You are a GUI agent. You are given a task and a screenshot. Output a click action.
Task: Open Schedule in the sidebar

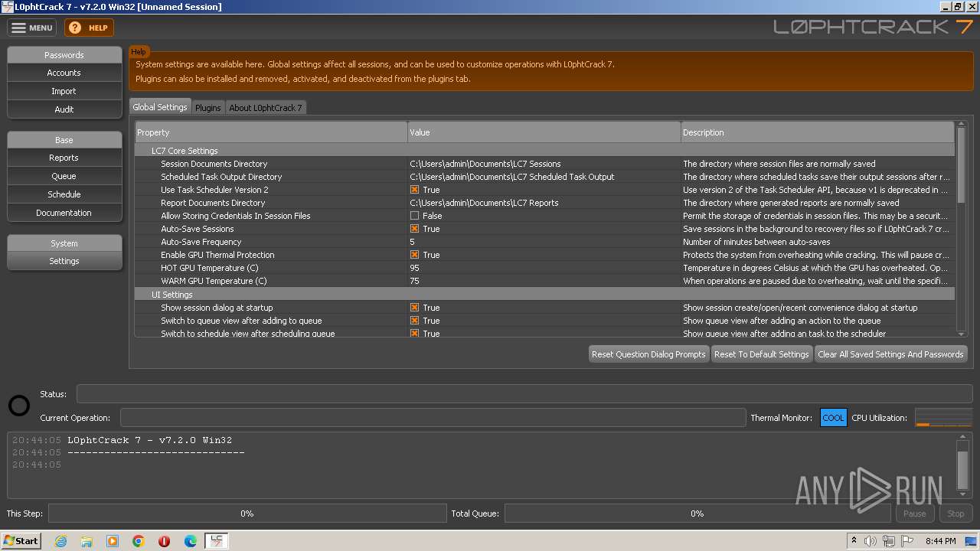tap(64, 194)
